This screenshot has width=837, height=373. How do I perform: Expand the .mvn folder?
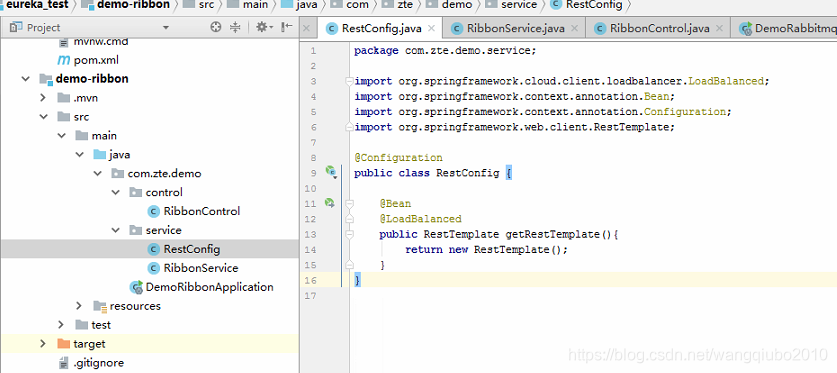coord(43,98)
